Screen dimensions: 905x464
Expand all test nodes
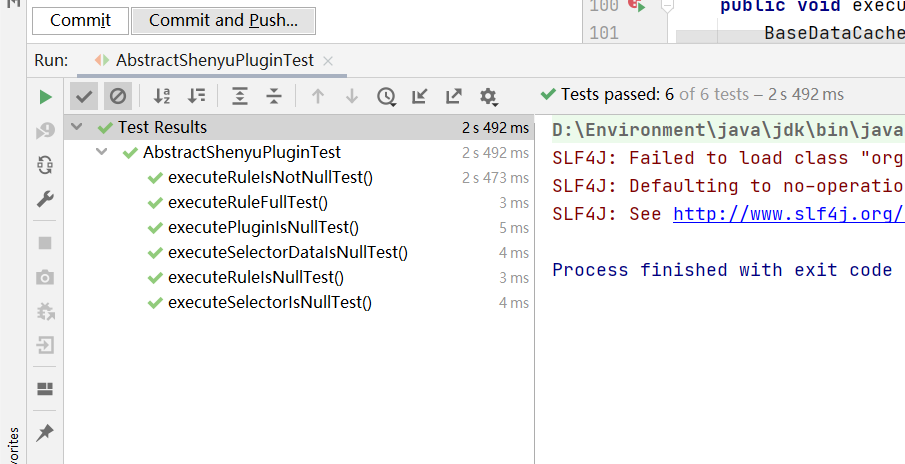(x=240, y=96)
